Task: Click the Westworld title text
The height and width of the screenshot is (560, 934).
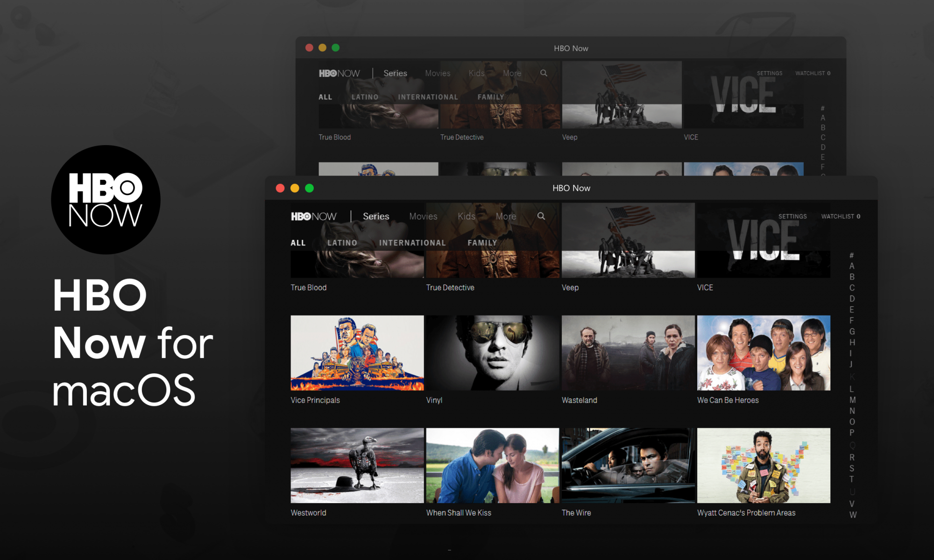Action: click(x=308, y=512)
